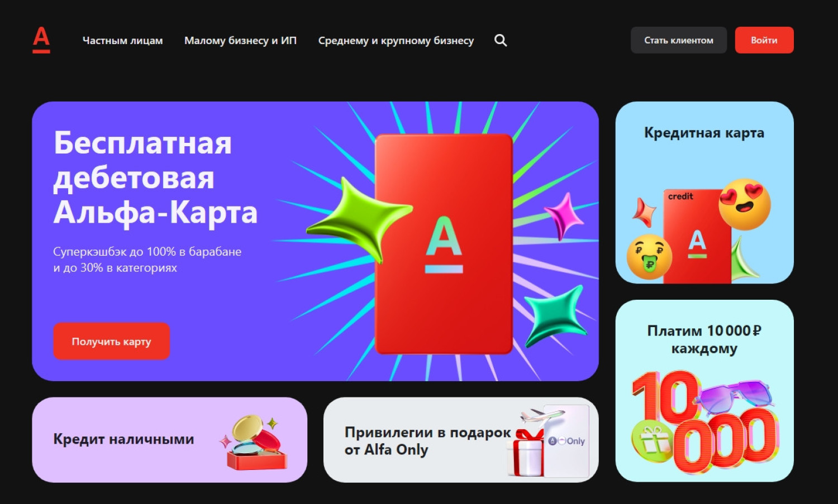This screenshot has height=504, width=838.
Task: Open Малому бизнесу и ИП section
Action: (240, 40)
